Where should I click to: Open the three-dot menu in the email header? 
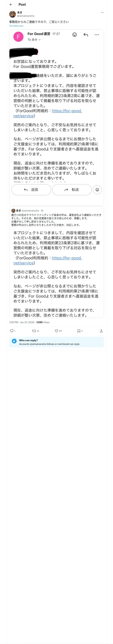(x=97, y=35)
